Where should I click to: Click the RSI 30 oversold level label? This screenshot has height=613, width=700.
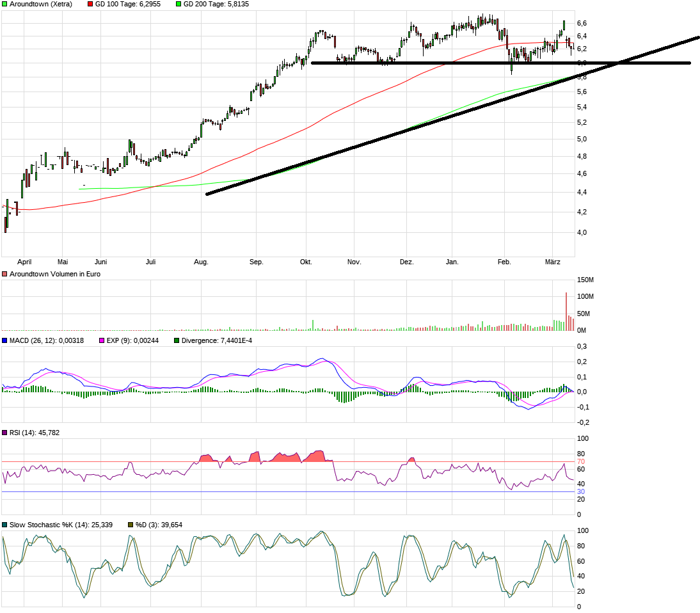581,491
